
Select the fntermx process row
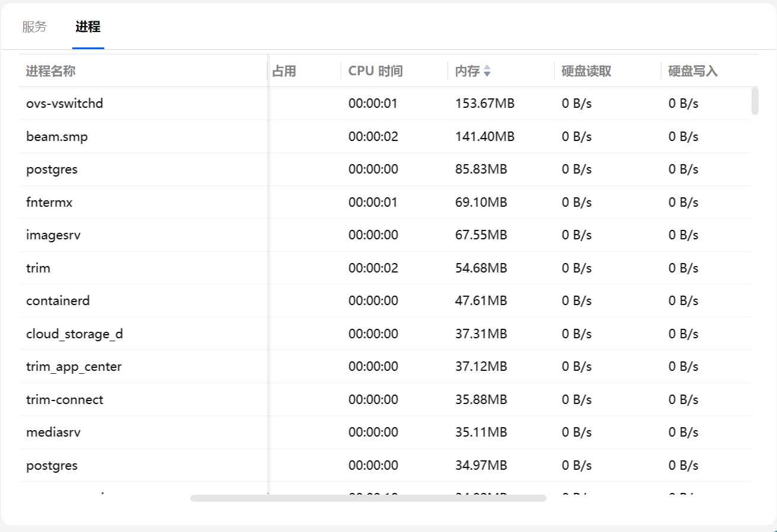[49, 203]
